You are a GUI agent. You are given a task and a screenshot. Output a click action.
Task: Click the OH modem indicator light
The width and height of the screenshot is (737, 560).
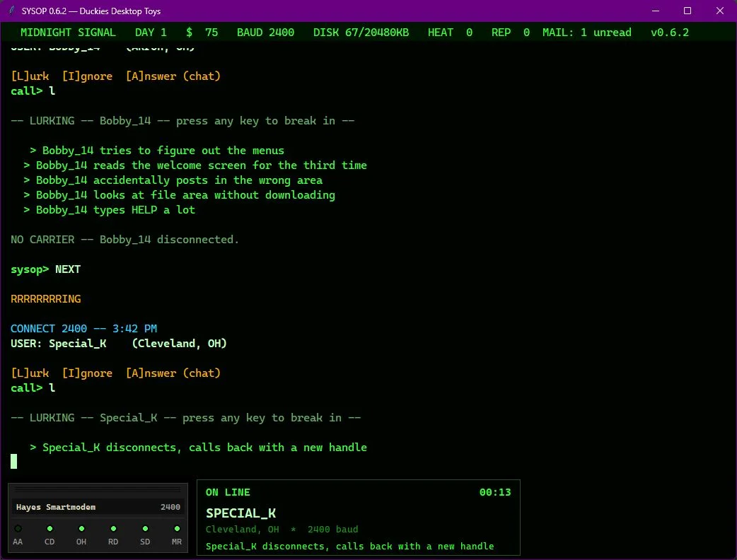(81, 528)
